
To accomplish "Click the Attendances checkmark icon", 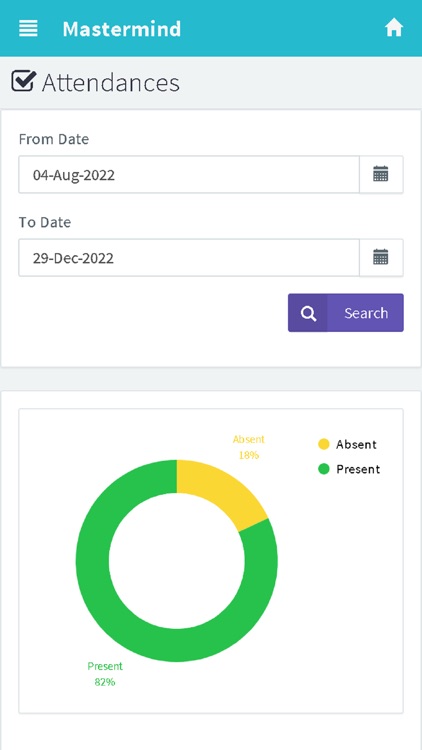I will tap(23, 81).
